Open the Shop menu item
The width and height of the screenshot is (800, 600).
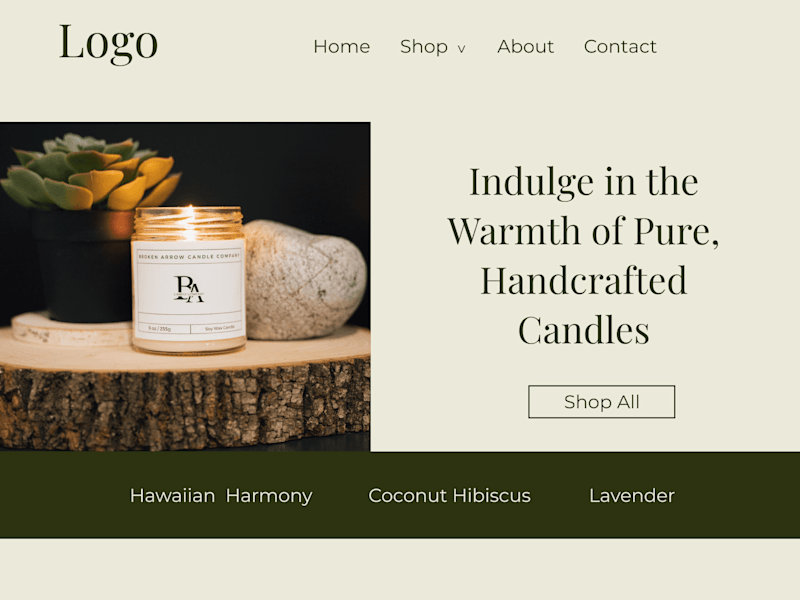tap(424, 46)
